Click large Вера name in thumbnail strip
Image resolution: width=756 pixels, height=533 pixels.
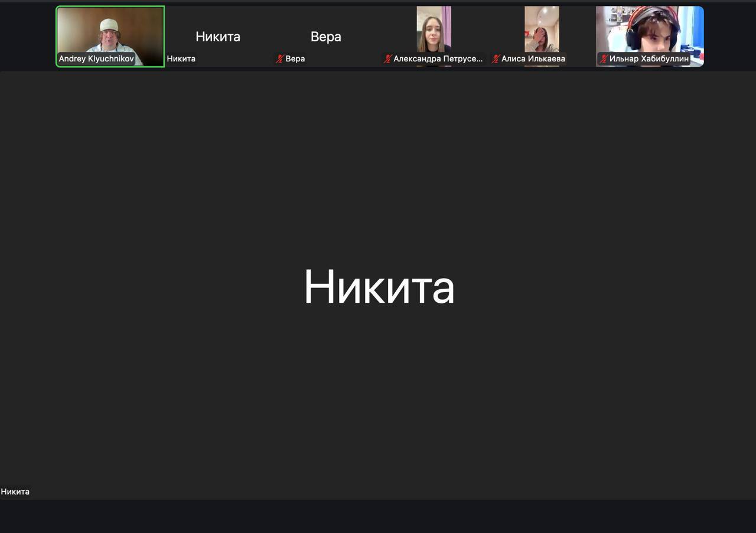(326, 37)
